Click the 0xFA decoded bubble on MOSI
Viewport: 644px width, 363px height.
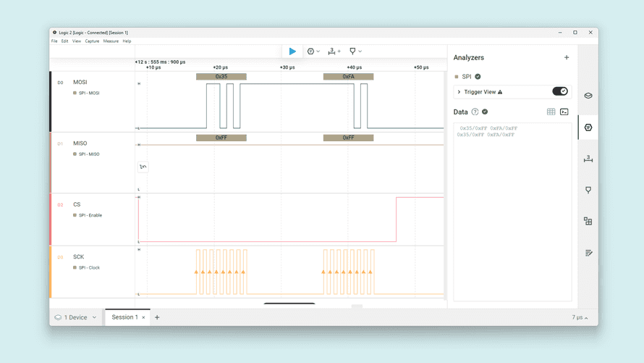coord(348,76)
